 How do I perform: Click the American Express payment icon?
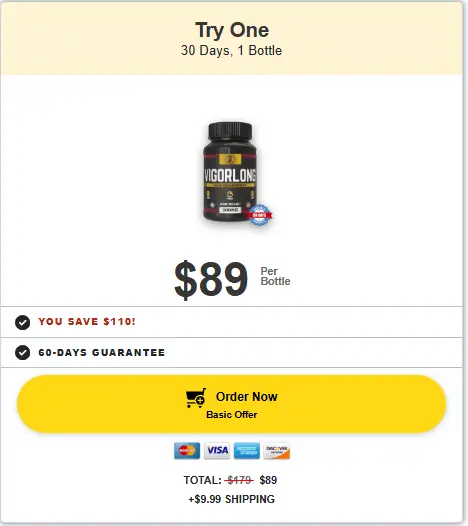[x=247, y=451]
